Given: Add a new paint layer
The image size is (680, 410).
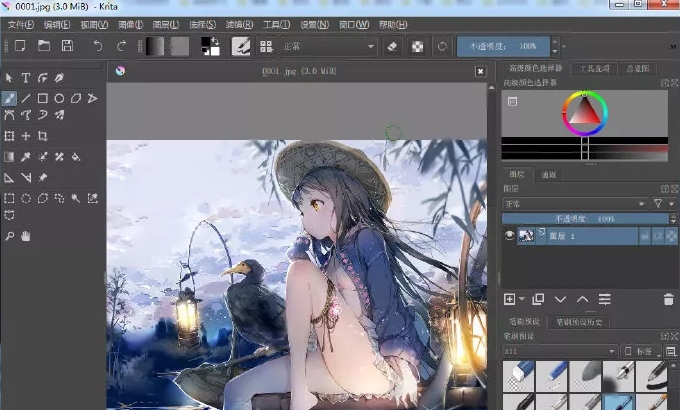Looking at the screenshot, I should tap(510, 299).
